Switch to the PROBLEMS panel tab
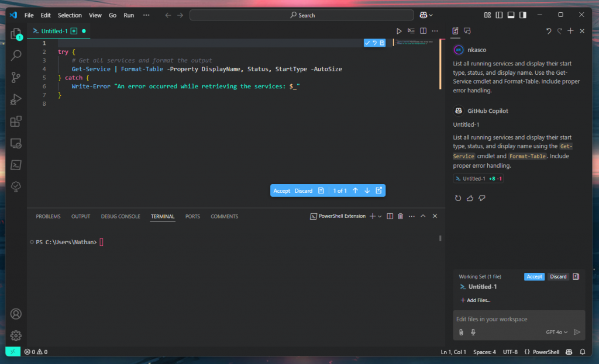Viewport: 599px width, 364px height. coord(48,216)
